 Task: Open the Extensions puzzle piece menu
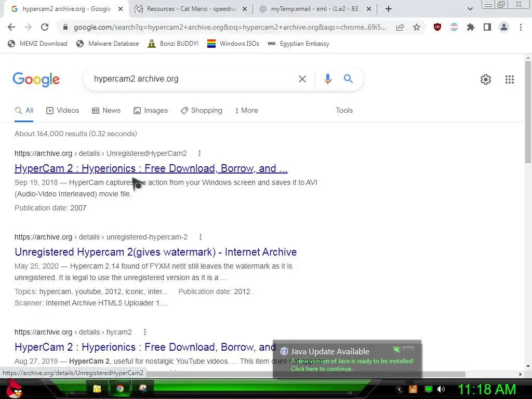[x=471, y=27]
